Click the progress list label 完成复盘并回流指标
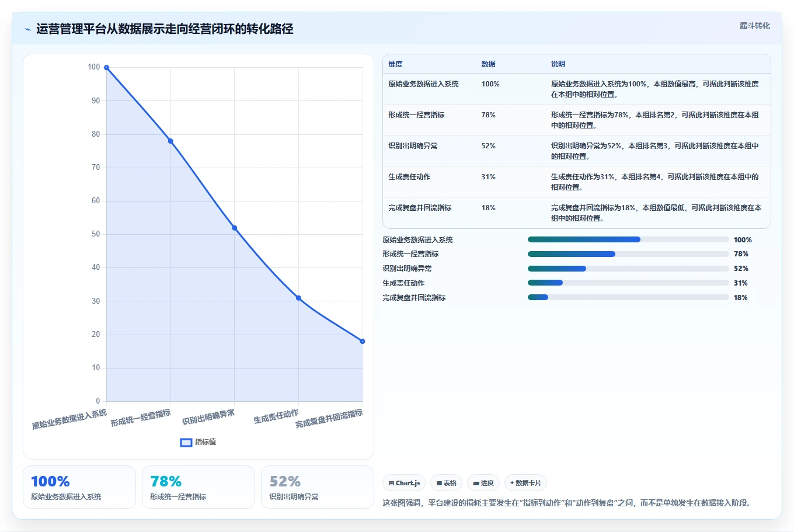Image resolution: width=794 pixels, height=532 pixels. pos(414,298)
